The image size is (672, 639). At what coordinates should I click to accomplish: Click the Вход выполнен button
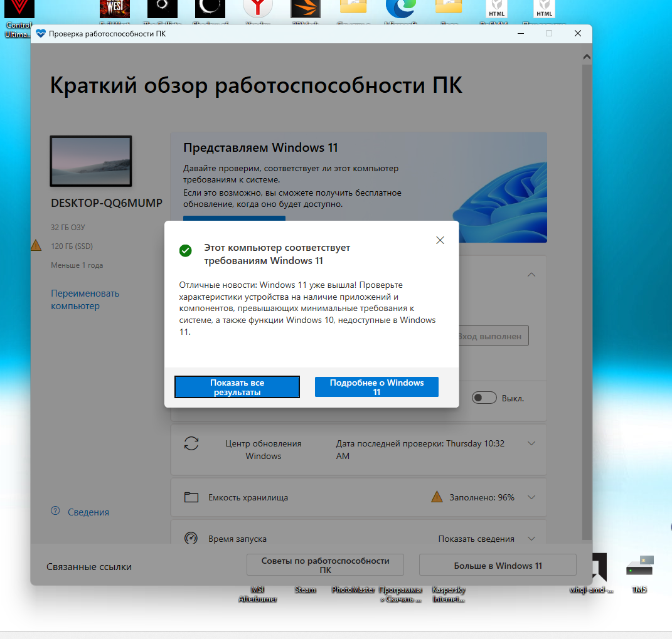pos(493,335)
